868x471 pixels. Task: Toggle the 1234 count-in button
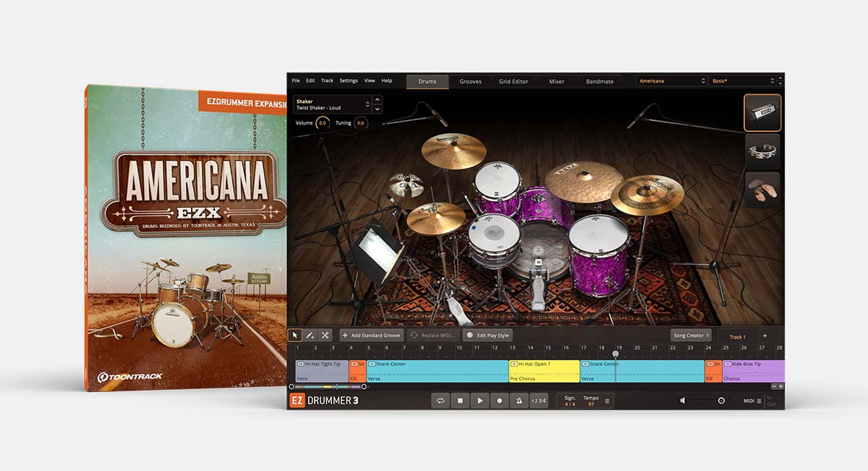(539, 400)
